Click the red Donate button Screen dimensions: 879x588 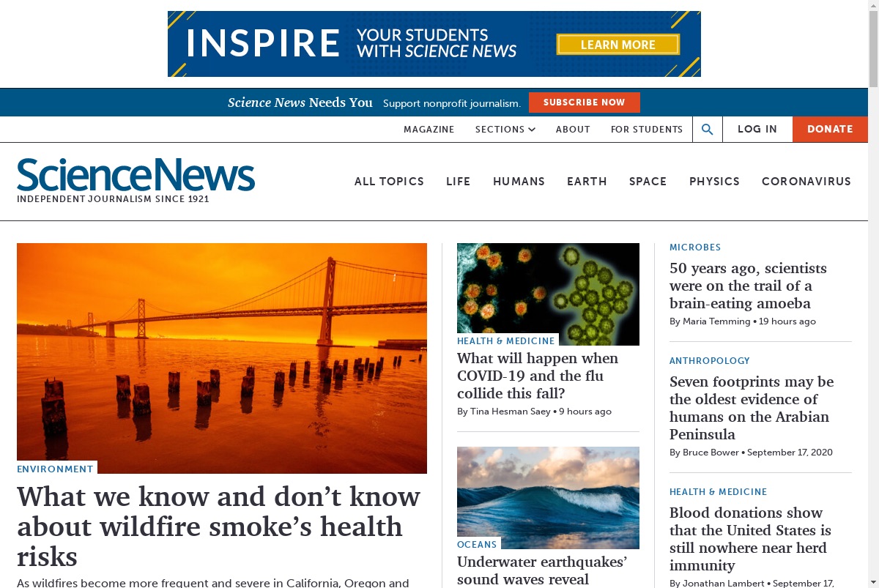click(x=830, y=130)
